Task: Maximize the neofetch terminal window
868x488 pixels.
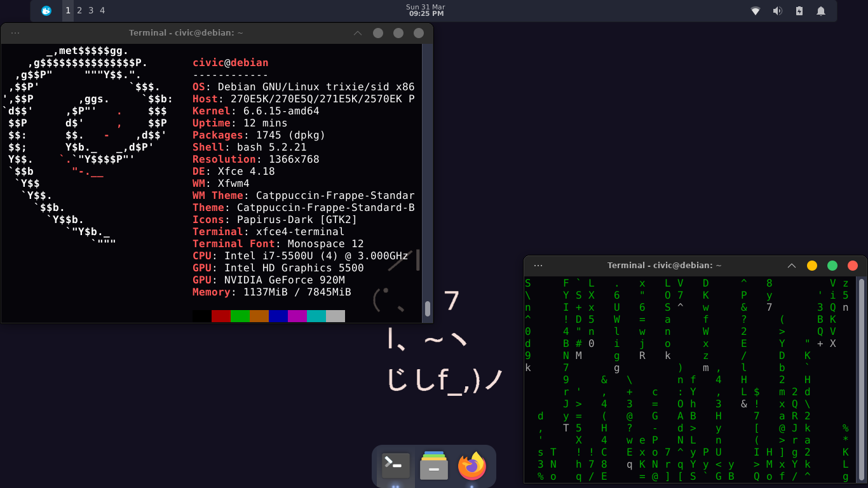Action: pyautogui.click(x=398, y=33)
